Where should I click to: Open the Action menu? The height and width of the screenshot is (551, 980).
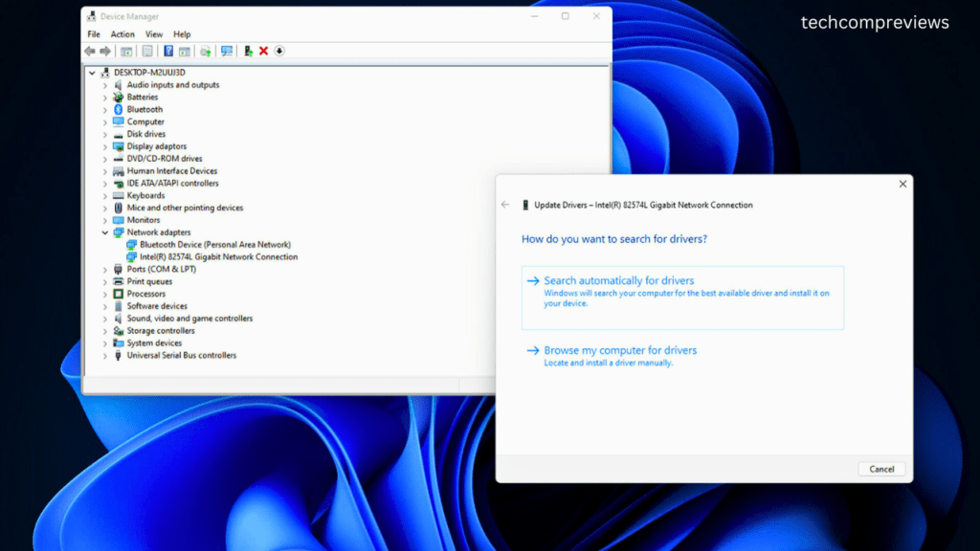point(122,34)
